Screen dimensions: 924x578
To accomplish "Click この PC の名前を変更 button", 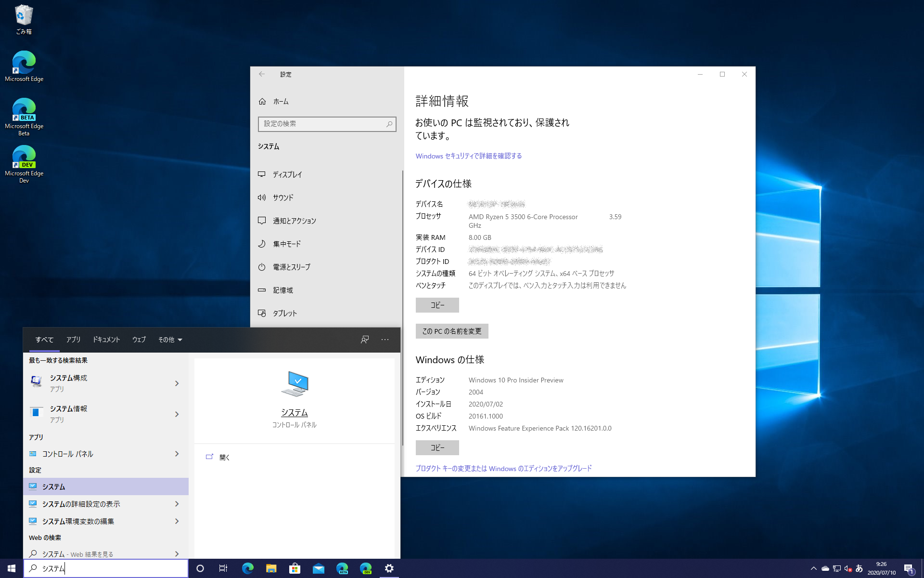I will click(452, 331).
